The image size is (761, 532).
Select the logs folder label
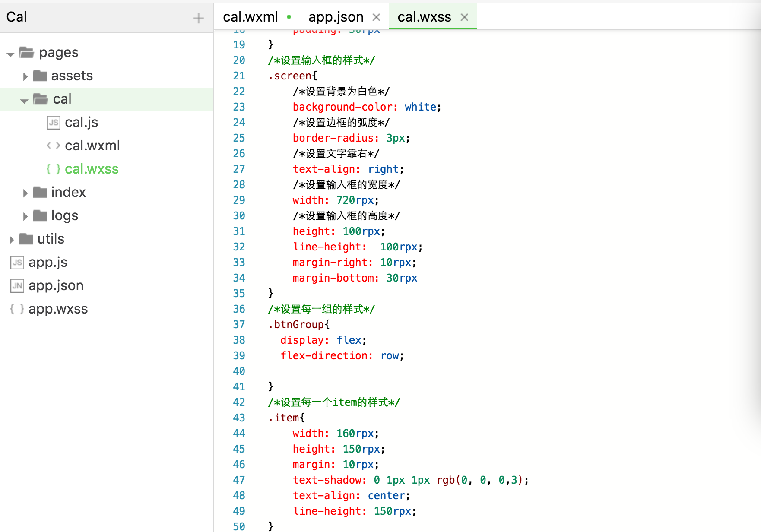(65, 216)
